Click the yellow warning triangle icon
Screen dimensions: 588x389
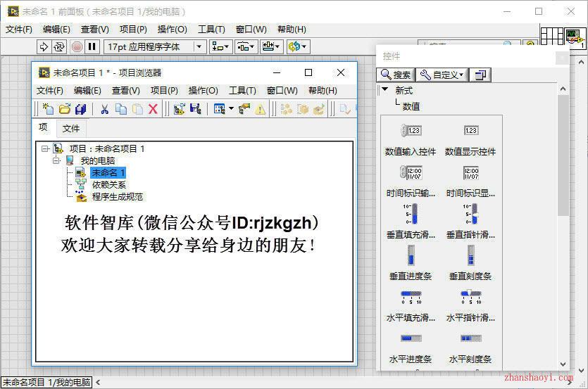pyautogui.click(x=260, y=110)
